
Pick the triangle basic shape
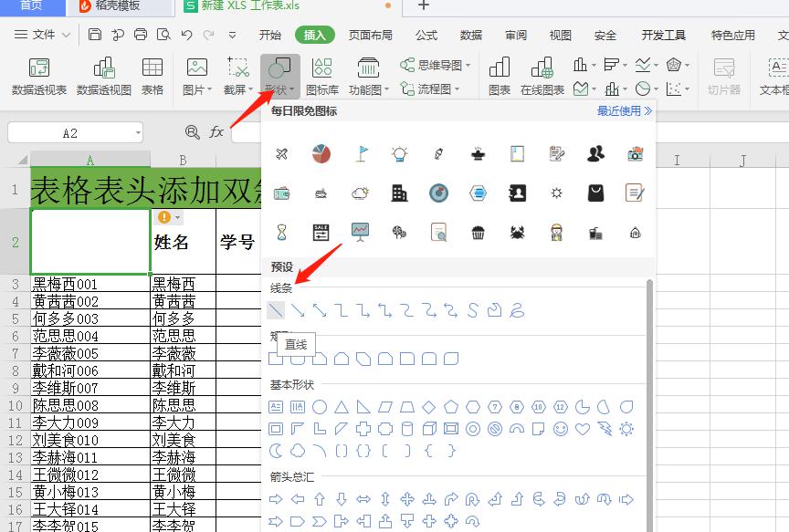tap(342, 407)
